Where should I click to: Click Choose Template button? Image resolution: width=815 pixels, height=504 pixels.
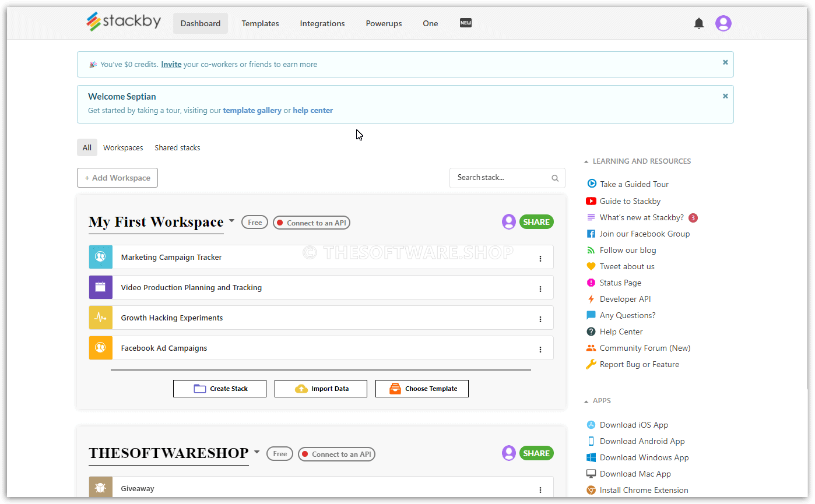point(422,389)
